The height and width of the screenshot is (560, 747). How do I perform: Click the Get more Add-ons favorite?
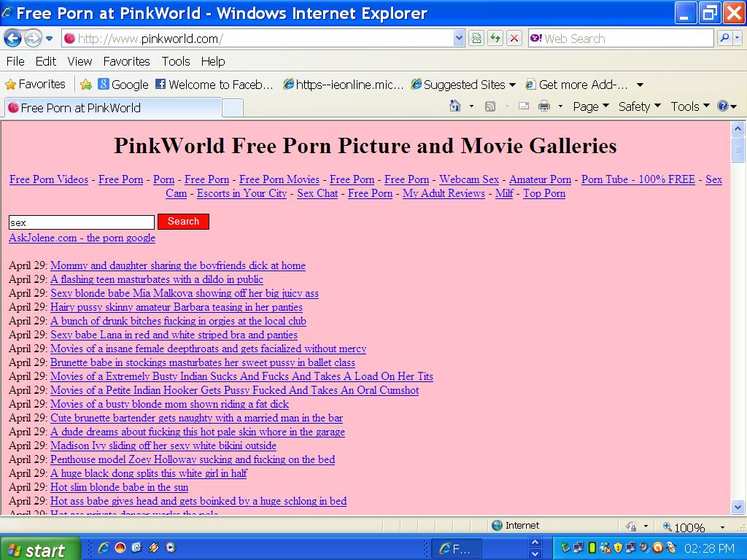[x=576, y=85]
